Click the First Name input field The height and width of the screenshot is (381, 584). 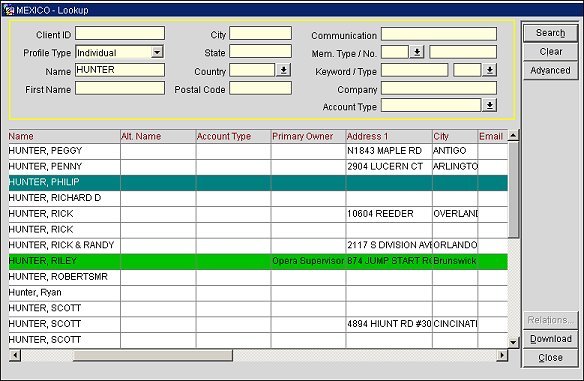click(120, 88)
